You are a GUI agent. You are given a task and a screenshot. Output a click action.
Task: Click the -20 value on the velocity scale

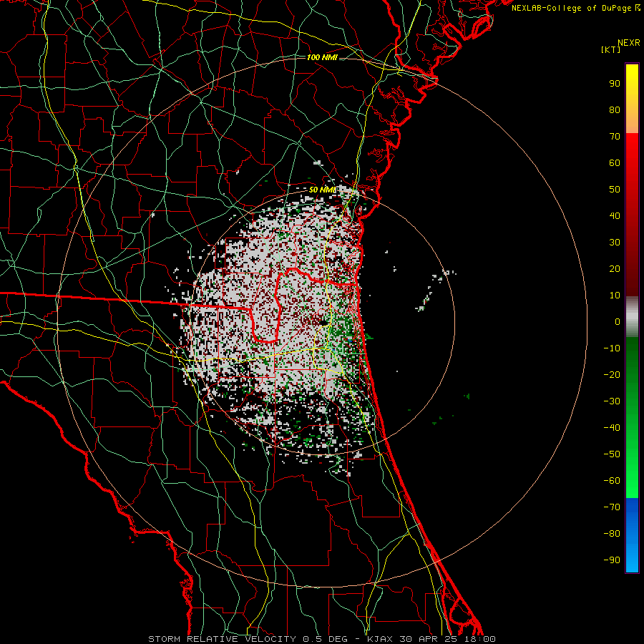click(x=612, y=375)
